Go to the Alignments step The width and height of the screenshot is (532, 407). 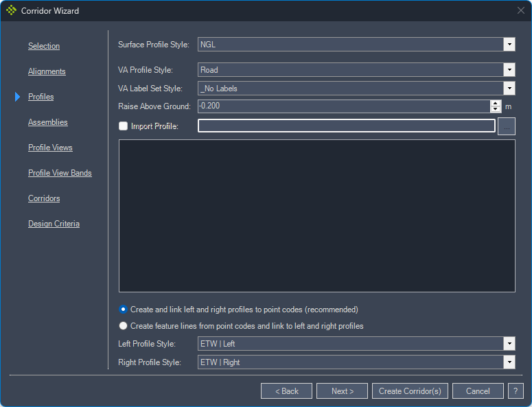[47, 71]
